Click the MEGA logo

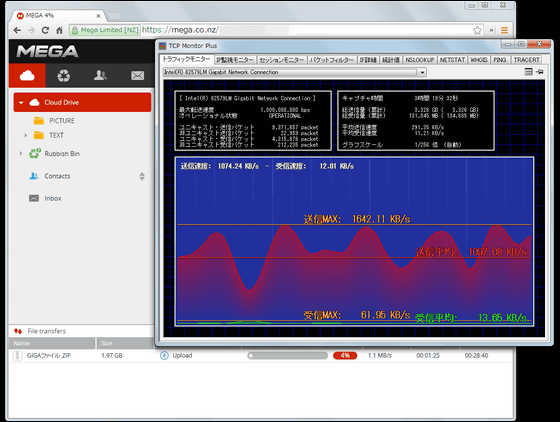coord(48,51)
